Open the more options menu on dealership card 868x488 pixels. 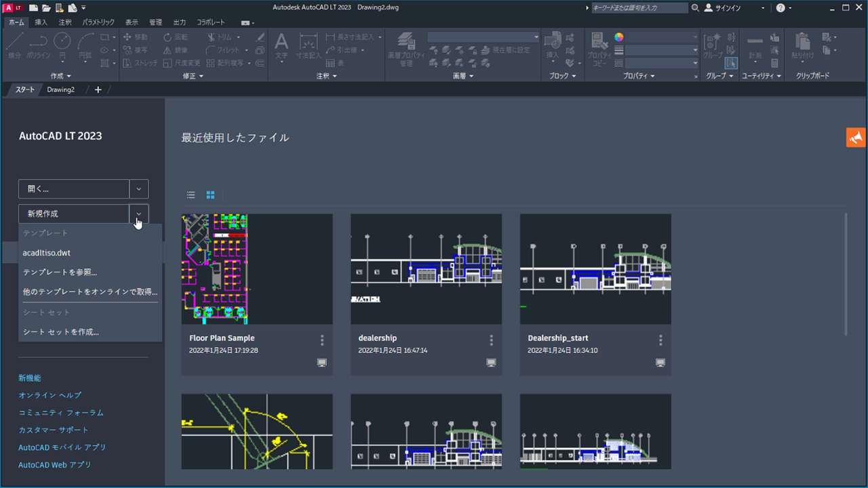(492, 340)
